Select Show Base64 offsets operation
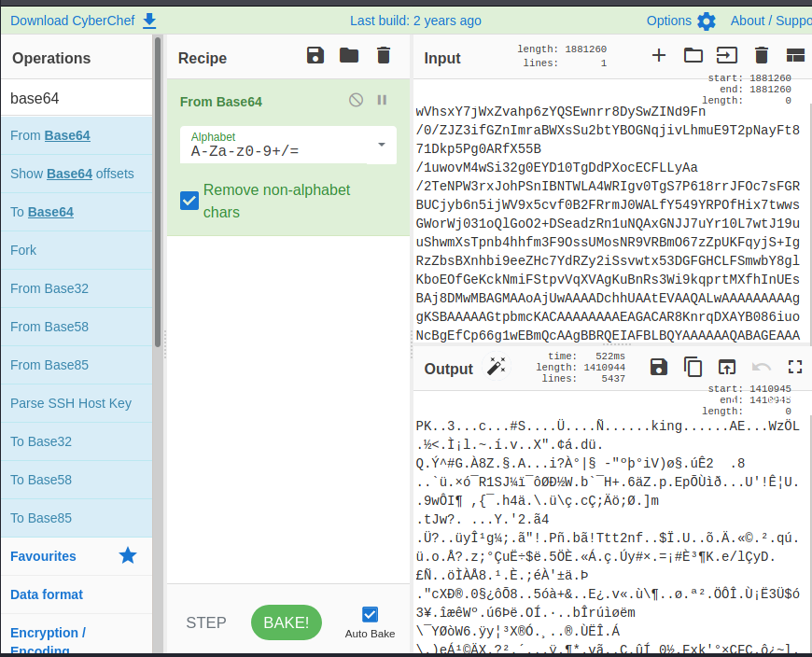This screenshot has height=657, width=812. tap(77, 174)
